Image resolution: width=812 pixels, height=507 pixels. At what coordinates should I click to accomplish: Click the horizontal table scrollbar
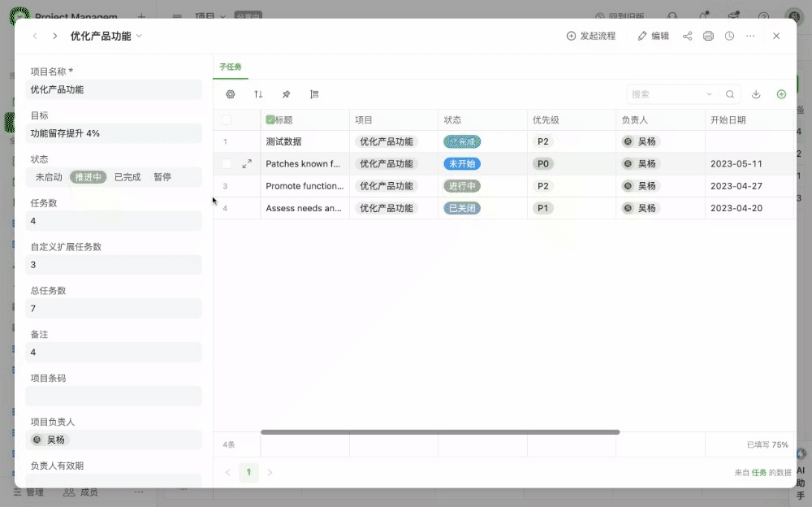[x=440, y=431]
